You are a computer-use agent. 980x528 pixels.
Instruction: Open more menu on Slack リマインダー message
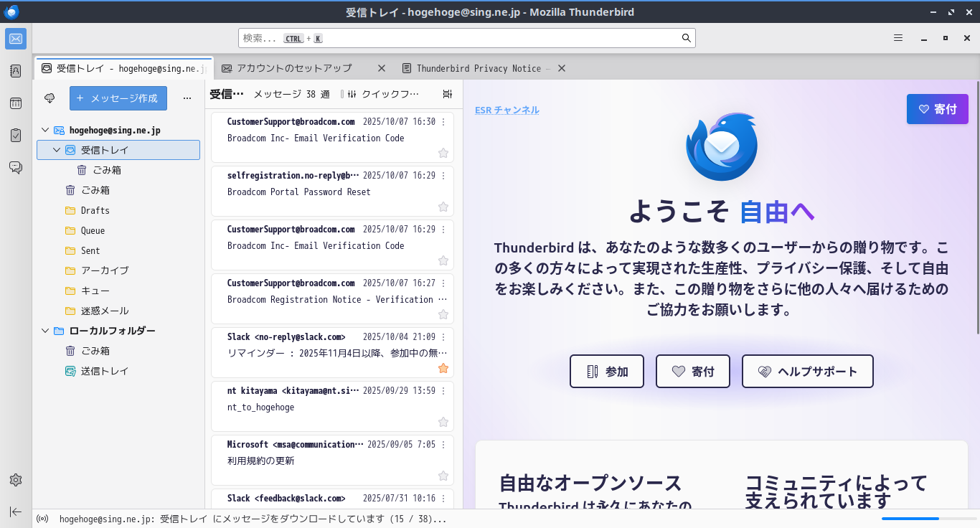click(443, 337)
